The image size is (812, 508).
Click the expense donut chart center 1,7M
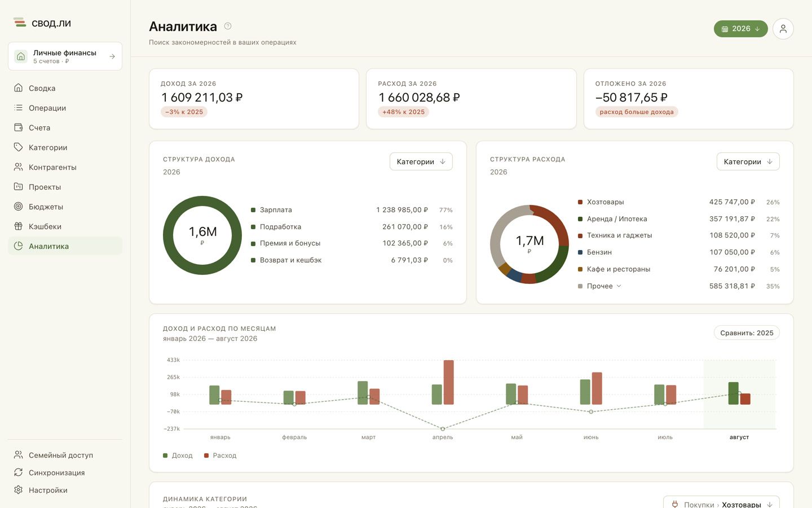click(x=529, y=244)
